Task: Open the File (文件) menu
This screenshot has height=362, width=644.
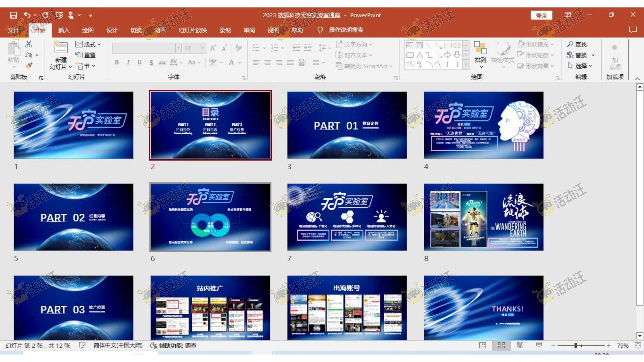Action: [13, 30]
